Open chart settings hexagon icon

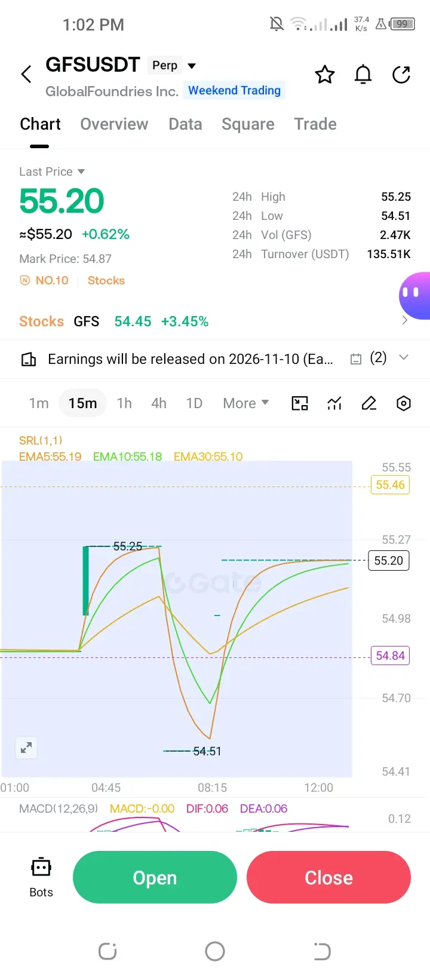[404, 403]
